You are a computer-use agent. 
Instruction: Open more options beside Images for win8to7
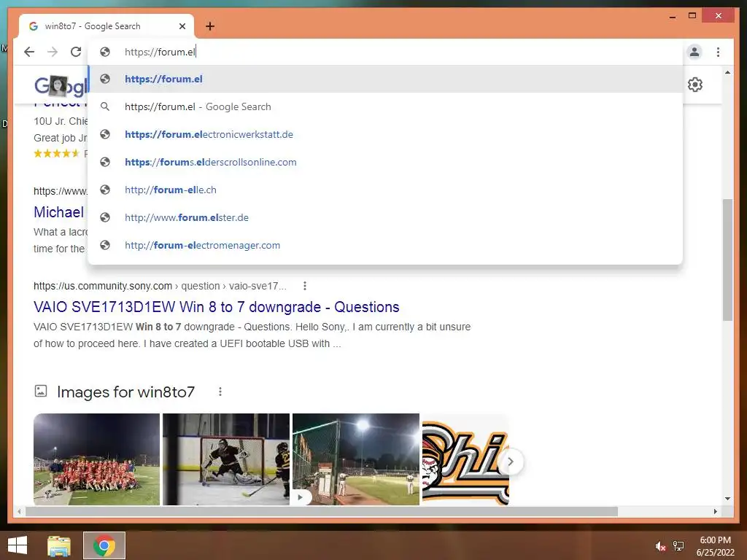220,392
